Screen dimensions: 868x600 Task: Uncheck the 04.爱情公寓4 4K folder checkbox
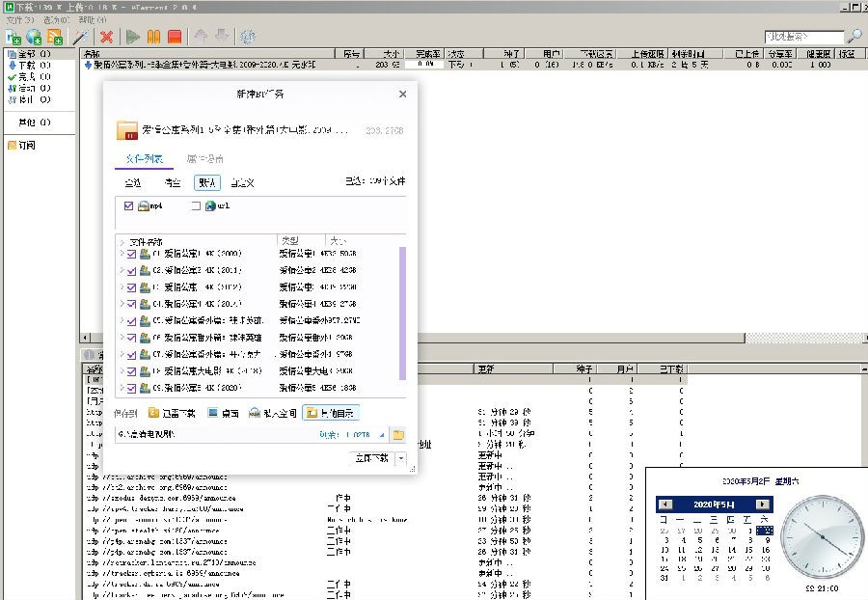tap(131, 304)
